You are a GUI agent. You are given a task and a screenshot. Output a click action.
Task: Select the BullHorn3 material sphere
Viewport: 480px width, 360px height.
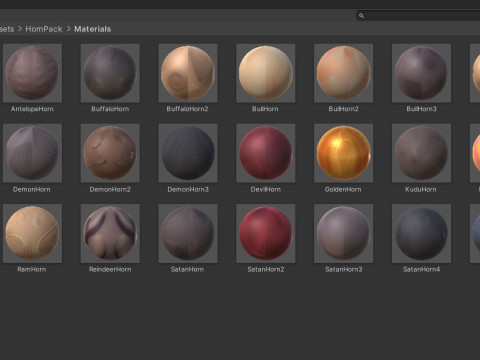click(x=421, y=73)
